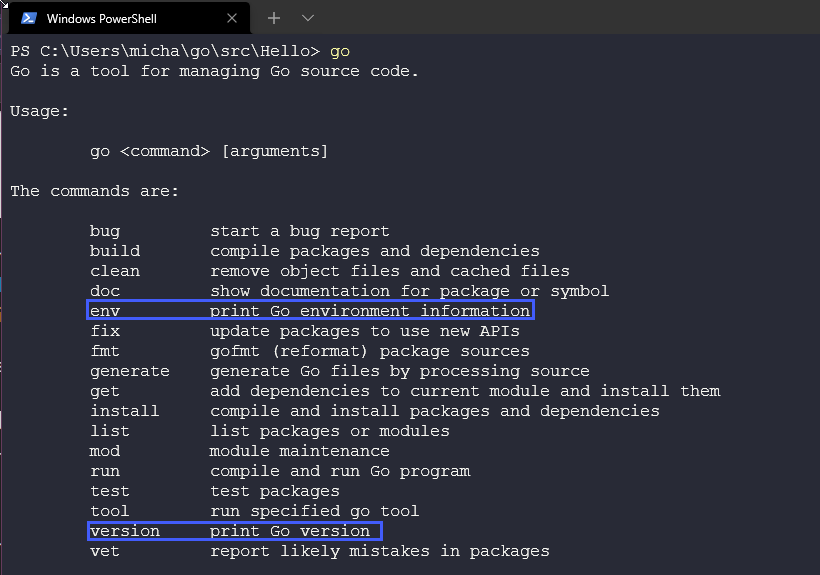
Task: Click the 'install' command entry
Action: [x=125, y=411]
